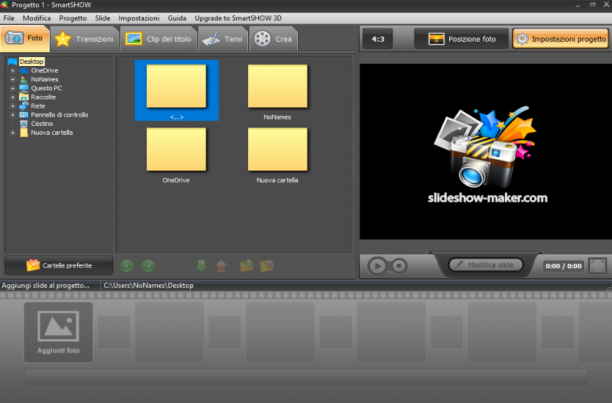Expand the Questo PC tree node

point(12,88)
